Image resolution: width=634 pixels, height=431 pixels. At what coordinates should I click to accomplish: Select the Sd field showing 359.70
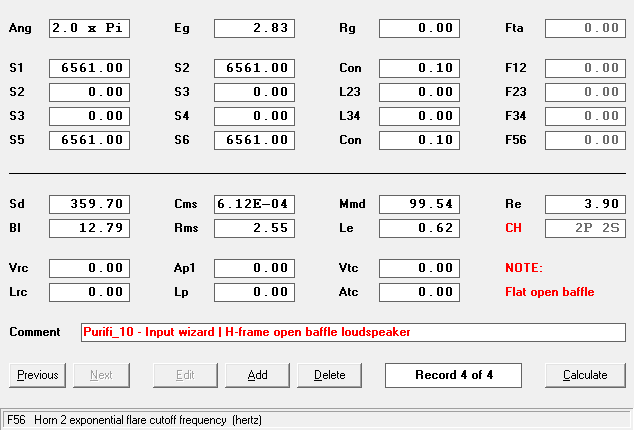[x=89, y=204]
